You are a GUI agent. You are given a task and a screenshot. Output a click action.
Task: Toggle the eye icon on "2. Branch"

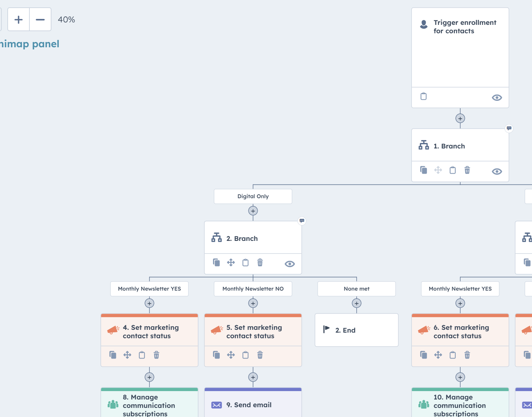[289, 264]
